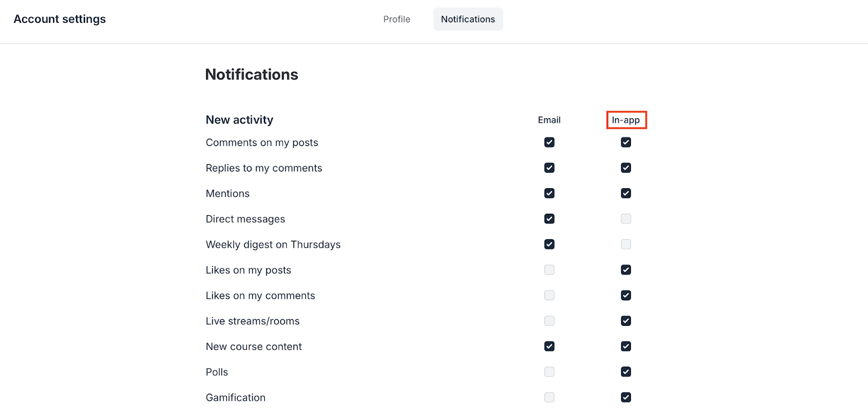Screen dimensions: 868x417
Task: Uncheck Email for New course content
Action: pyautogui.click(x=549, y=346)
